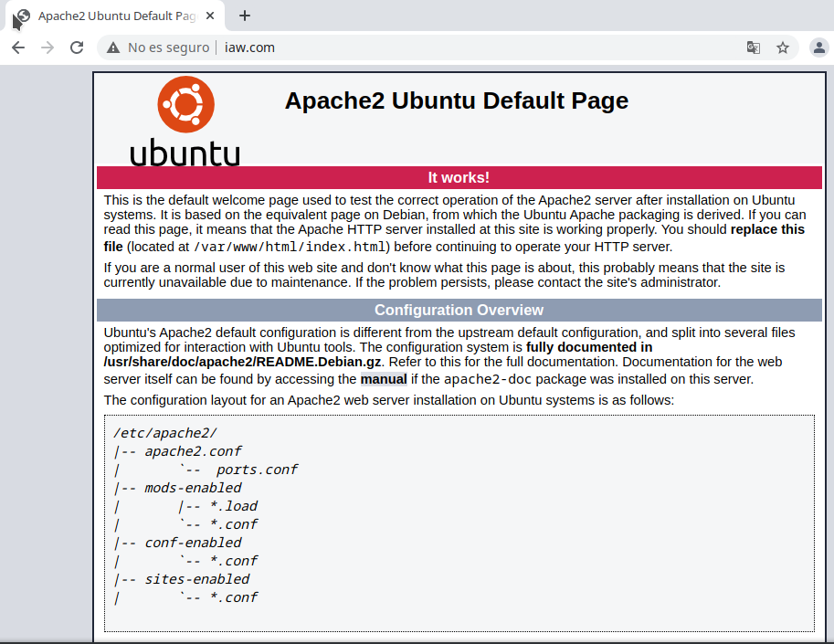Screen dimensions: 834x644
Task: Click the red "It works!" banner
Action: [x=459, y=177]
